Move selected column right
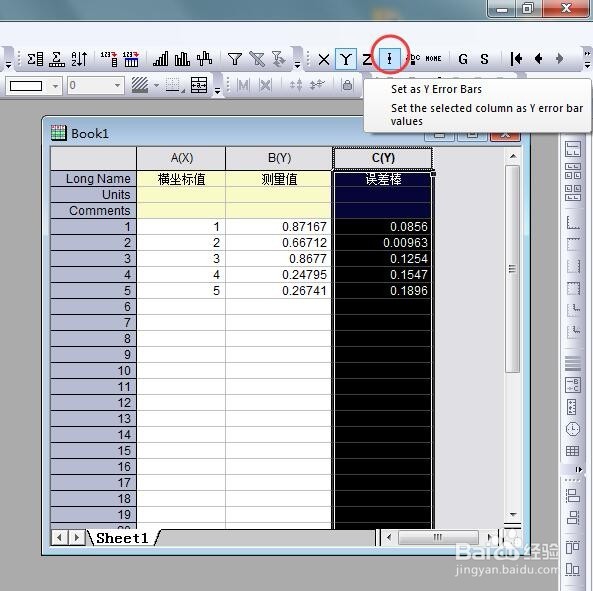 [560, 59]
